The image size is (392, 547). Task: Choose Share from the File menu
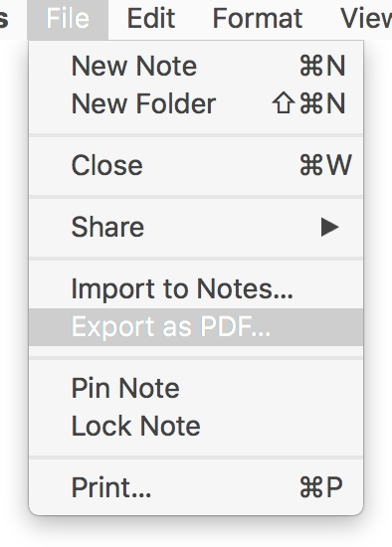click(196, 227)
